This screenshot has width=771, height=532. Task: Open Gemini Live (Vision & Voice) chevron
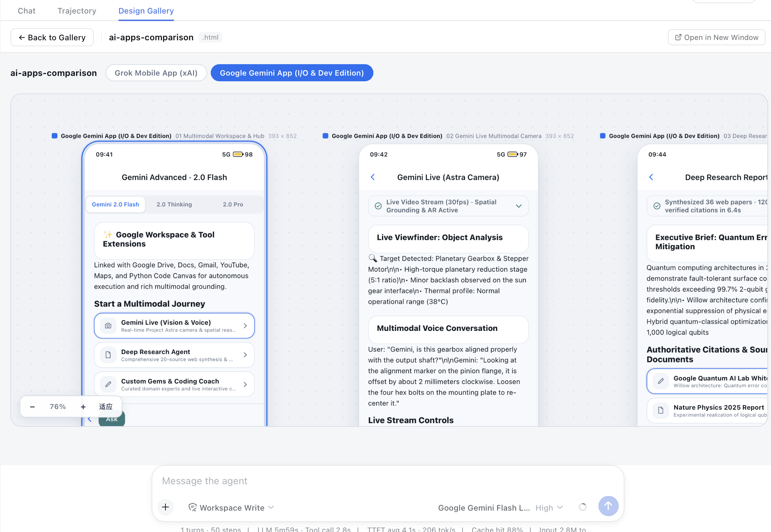point(245,326)
